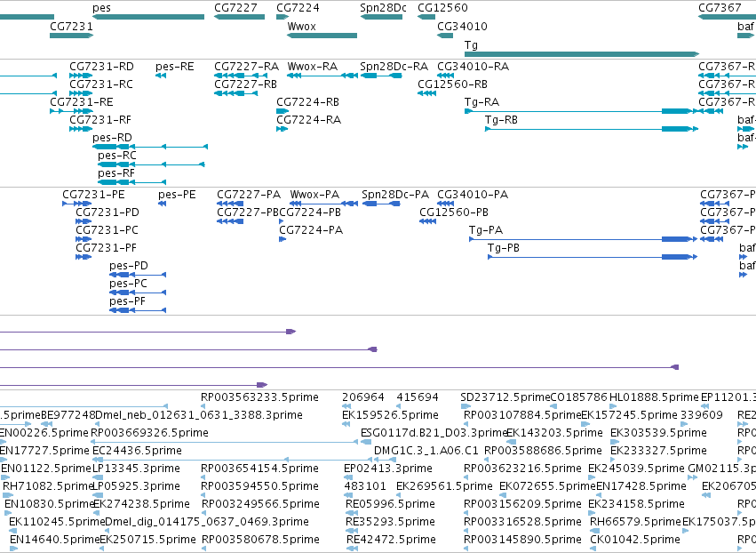Select protein pes-PE

point(177,195)
